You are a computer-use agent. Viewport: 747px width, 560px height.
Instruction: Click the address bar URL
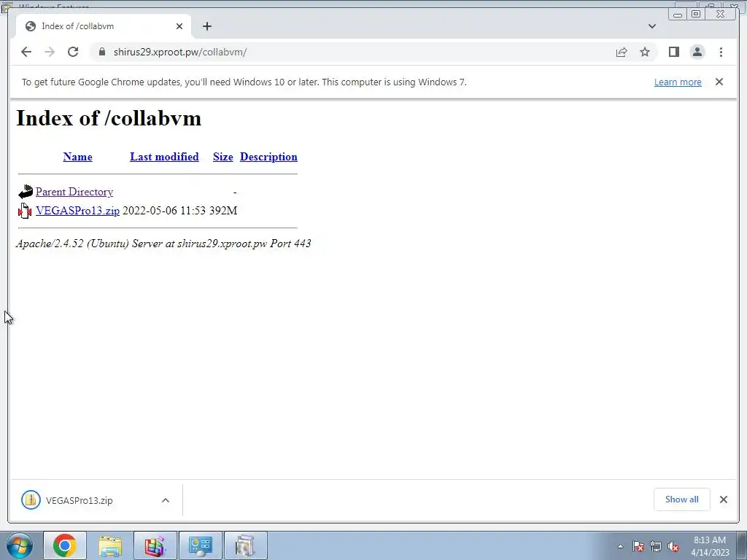(x=180, y=52)
